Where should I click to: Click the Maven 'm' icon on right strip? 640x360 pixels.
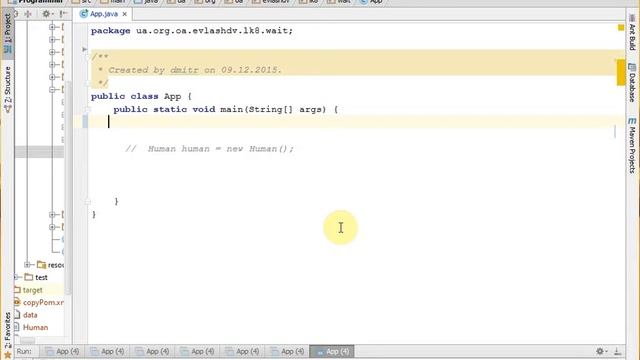click(632, 121)
